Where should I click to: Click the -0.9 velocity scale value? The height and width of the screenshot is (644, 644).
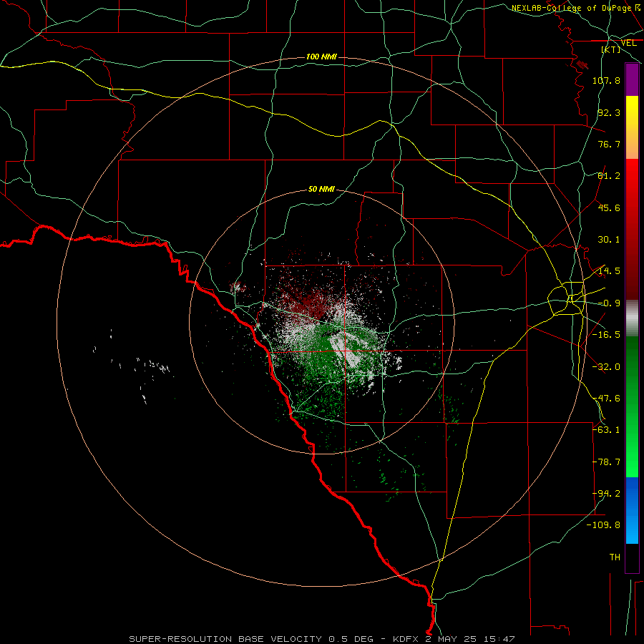[x=609, y=303]
